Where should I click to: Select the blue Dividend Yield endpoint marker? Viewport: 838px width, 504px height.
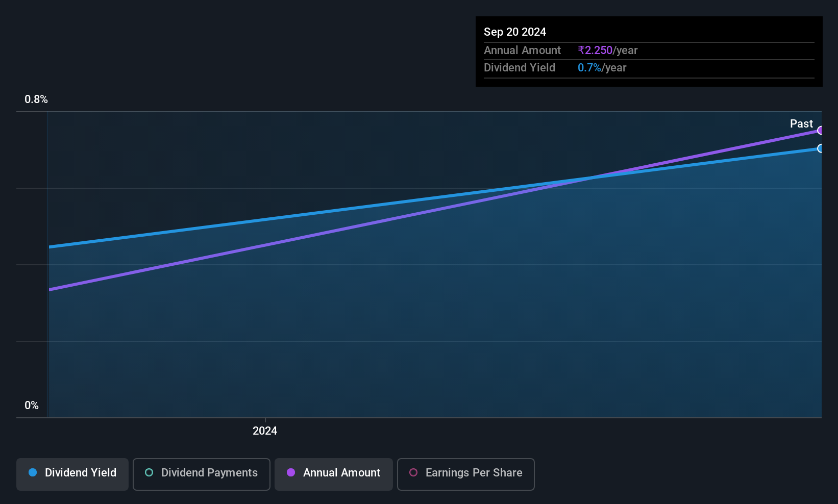[x=820, y=148]
